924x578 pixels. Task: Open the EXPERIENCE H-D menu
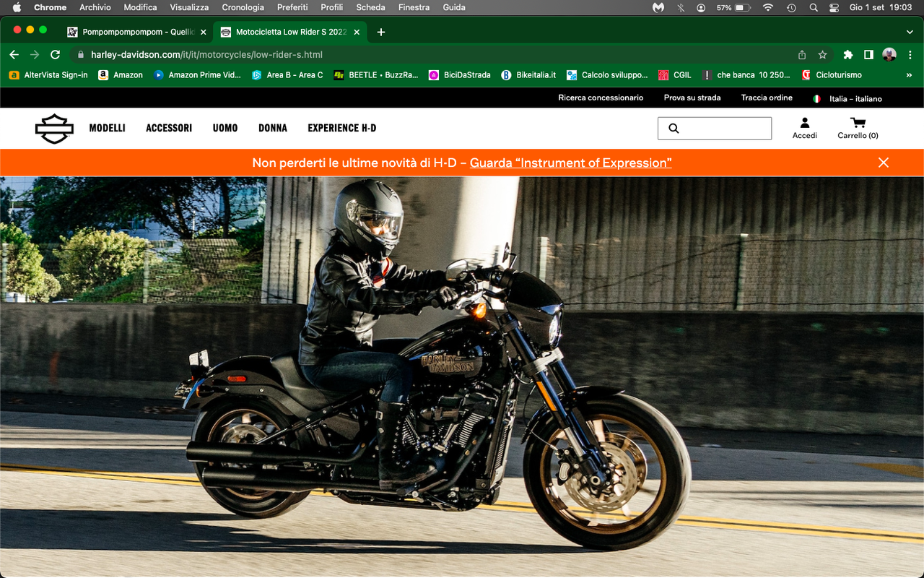pyautogui.click(x=342, y=128)
